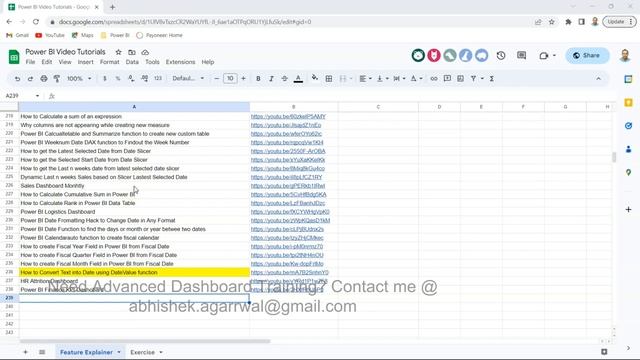Open the Edit menu

pos(47,62)
